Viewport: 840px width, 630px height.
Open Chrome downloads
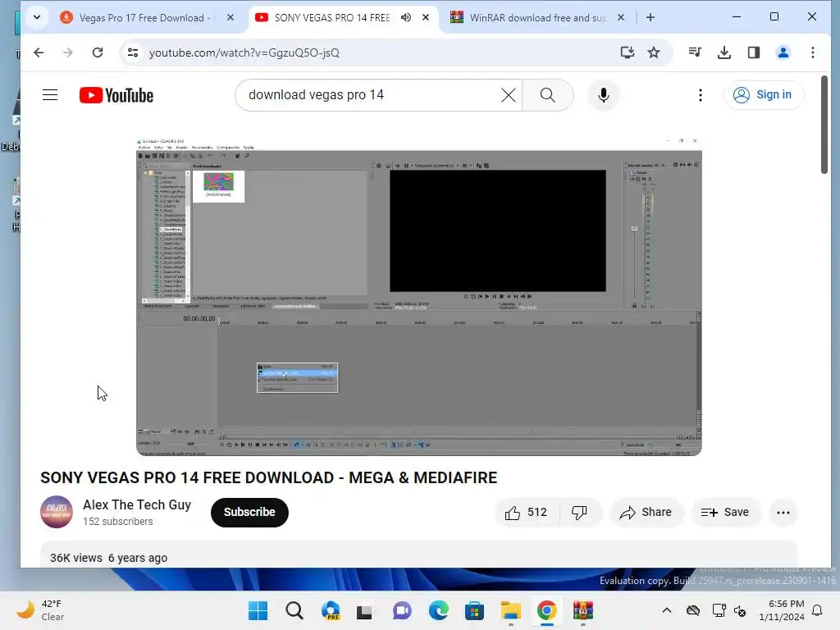[x=724, y=52]
